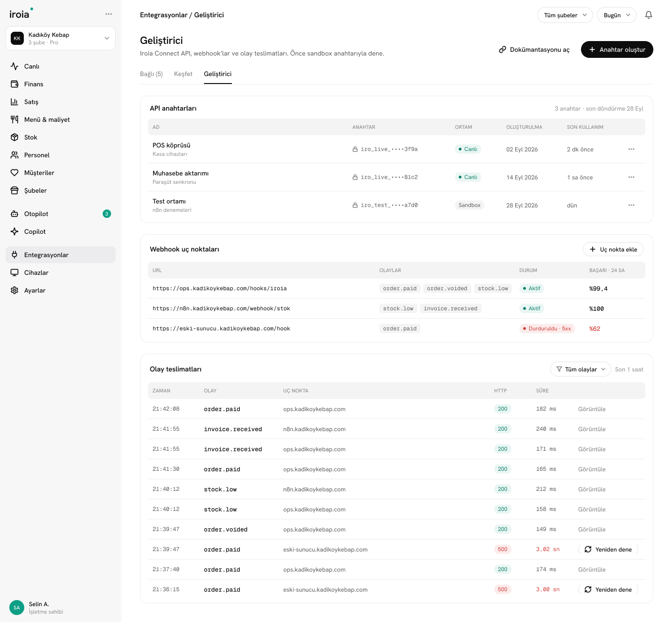Viewport: 672px width, 622px height.
Task: Click Dokümantasyonu aç link
Action: (x=534, y=49)
